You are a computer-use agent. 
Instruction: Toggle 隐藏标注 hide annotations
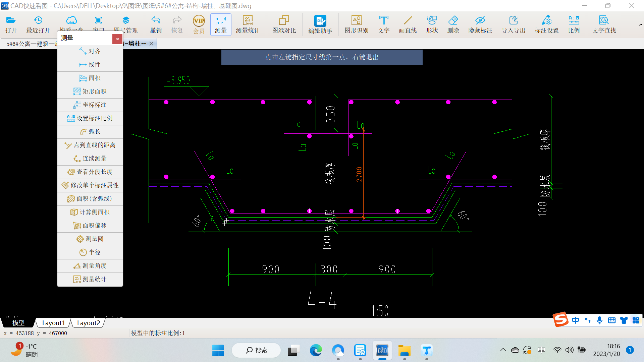coord(480,25)
